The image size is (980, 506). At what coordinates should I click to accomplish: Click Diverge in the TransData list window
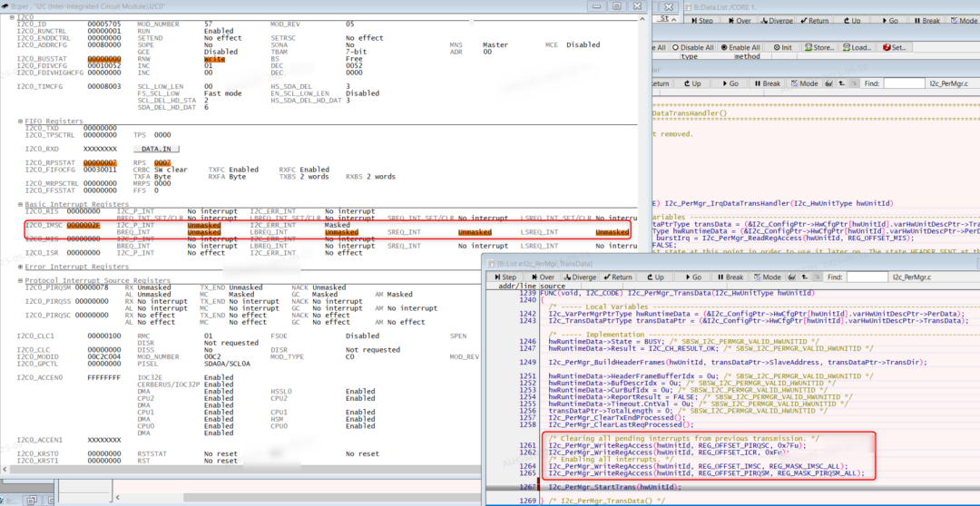point(578,277)
